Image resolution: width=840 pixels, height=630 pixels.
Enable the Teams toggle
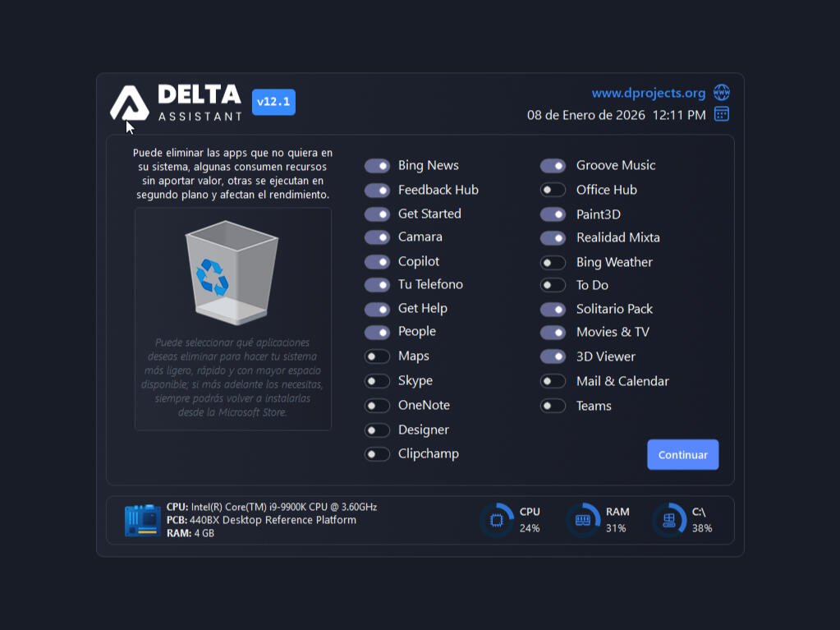coord(553,406)
